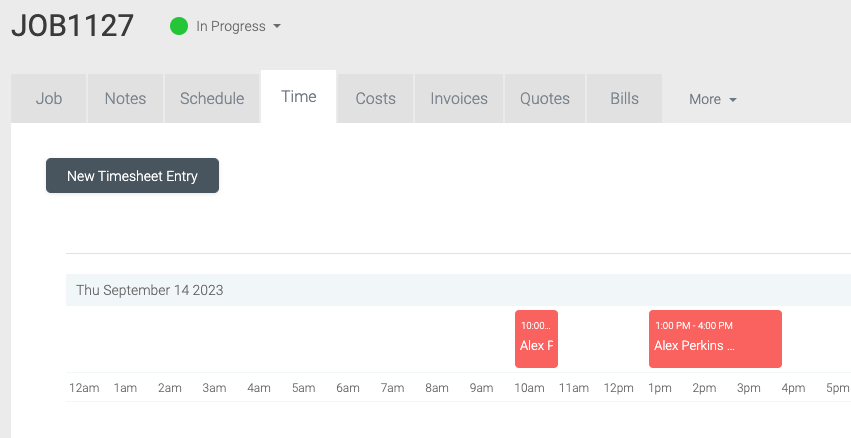851x438 pixels.
Task: View the Invoices tab
Action: point(459,98)
